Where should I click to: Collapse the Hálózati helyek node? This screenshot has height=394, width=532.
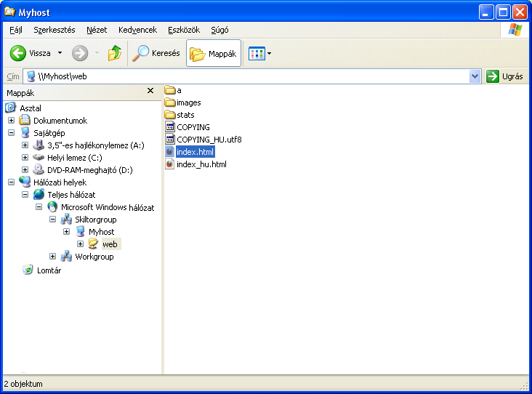[11, 182]
